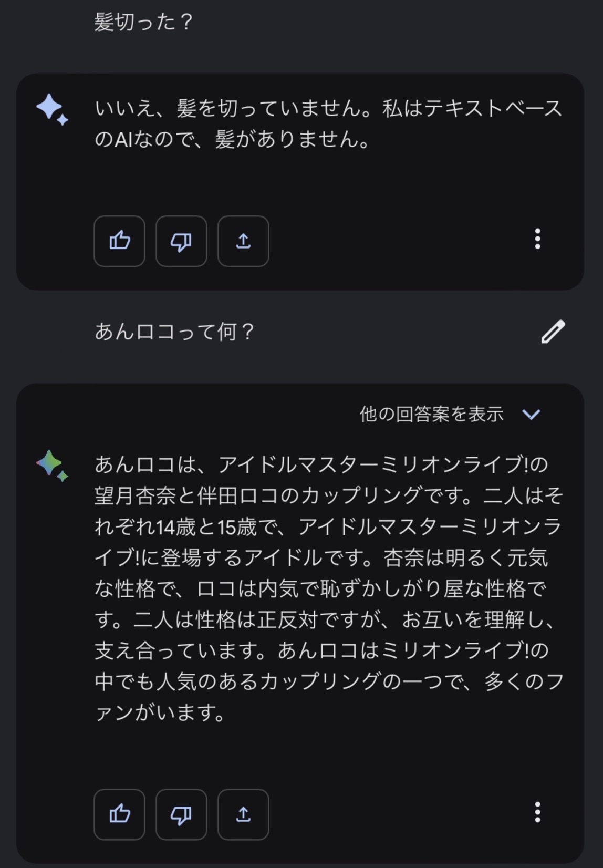Click the 望月杏奈と伴田ロコ text line

coord(329,496)
